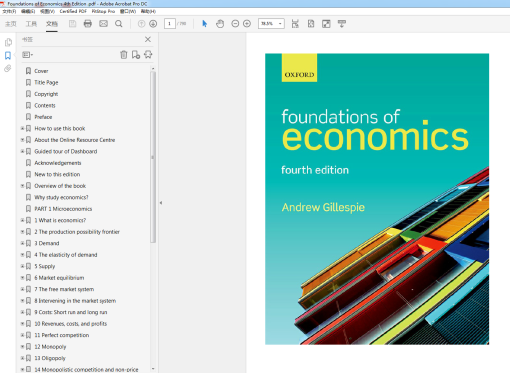Screen dimensions: 510x373
Task: Click the email envelope icon
Action: pos(103,24)
